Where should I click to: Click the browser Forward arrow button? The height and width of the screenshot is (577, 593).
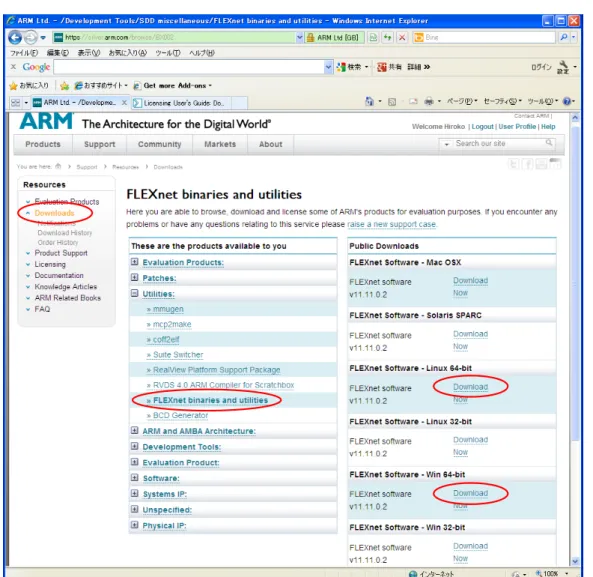pos(31,37)
